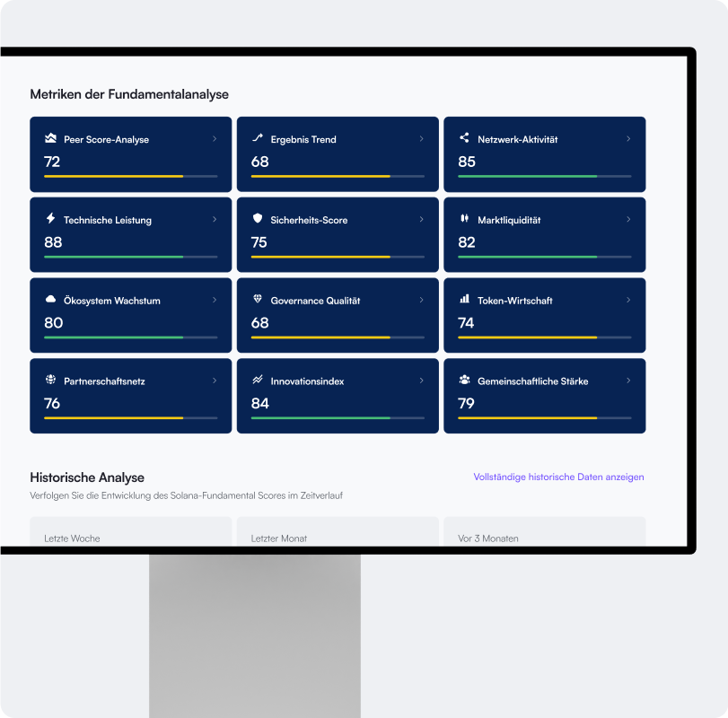Expand Technische Leistung via its chevron
Viewport: 728px width, 718px height.
point(215,219)
